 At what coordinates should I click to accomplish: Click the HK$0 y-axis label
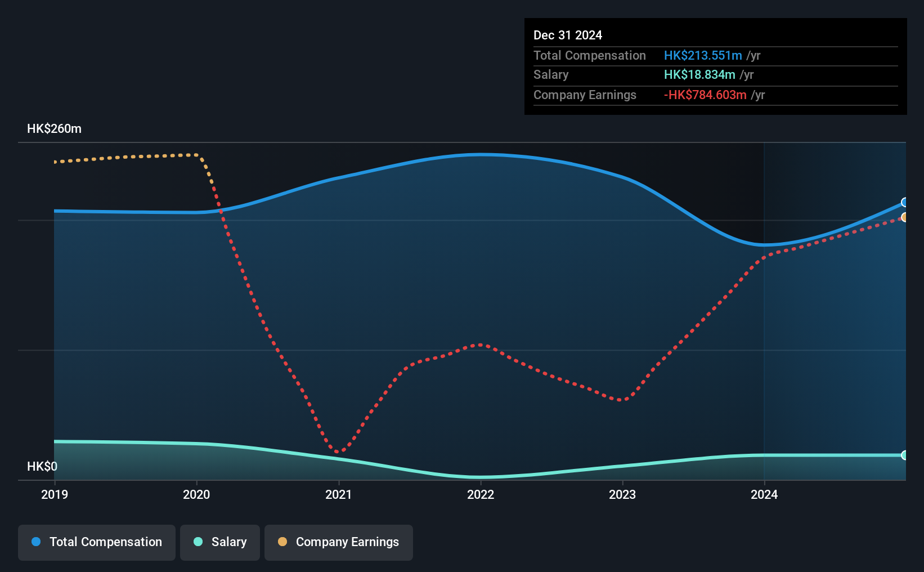tap(42, 466)
